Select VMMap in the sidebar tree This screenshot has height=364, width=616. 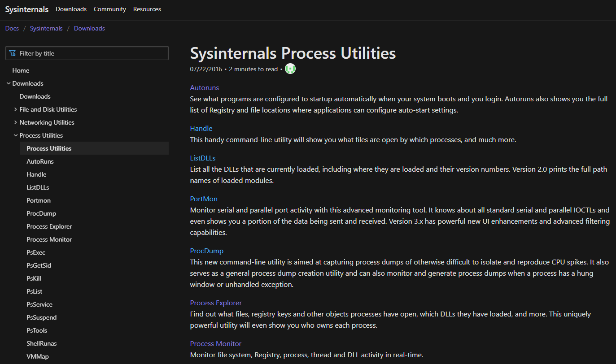[38, 356]
